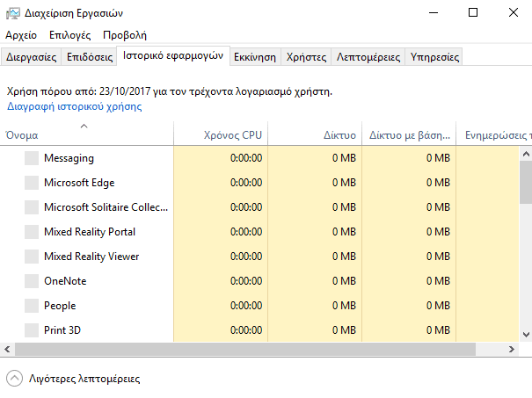Sort by Δίκτυο με βάση... column header
This screenshot has width=532, height=398.
[409, 134]
